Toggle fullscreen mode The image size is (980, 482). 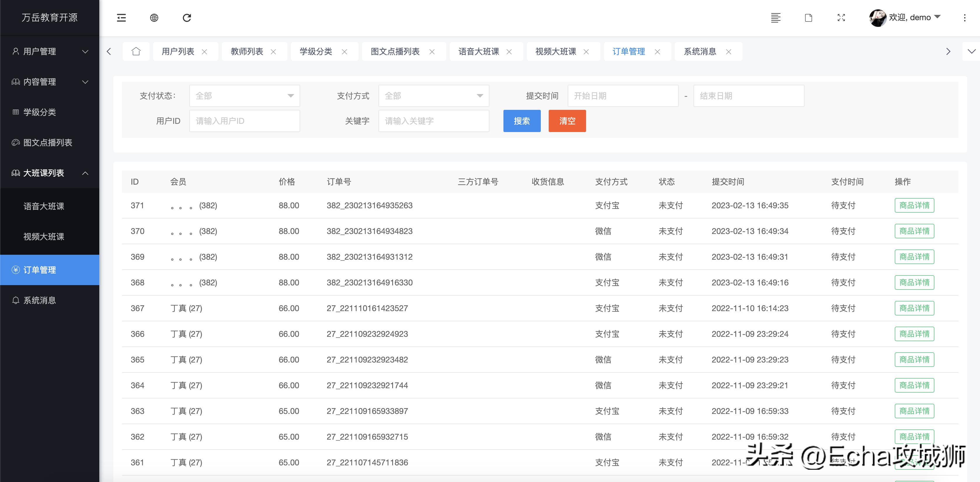point(841,18)
